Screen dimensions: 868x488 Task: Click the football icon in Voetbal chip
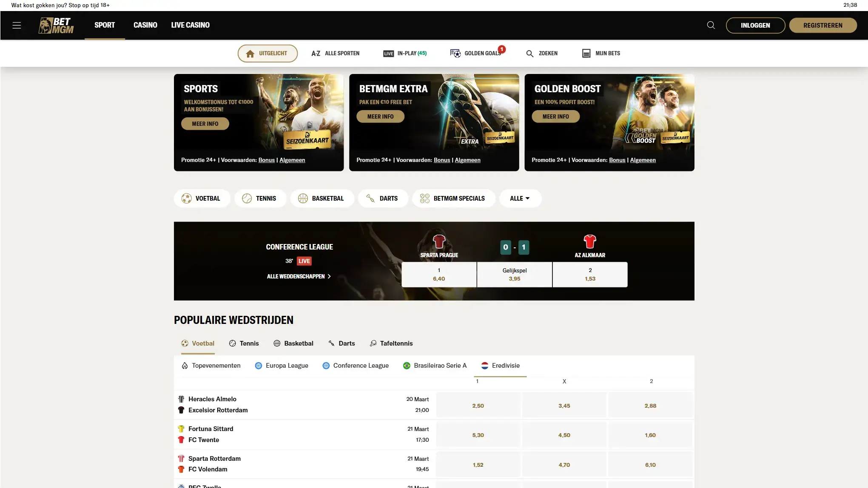coord(186,199)
